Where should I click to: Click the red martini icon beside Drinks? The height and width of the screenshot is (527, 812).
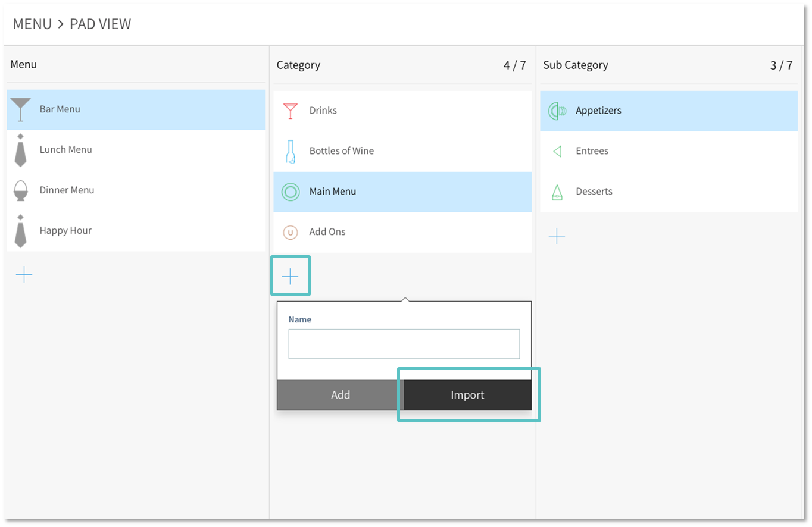(290, 110)
